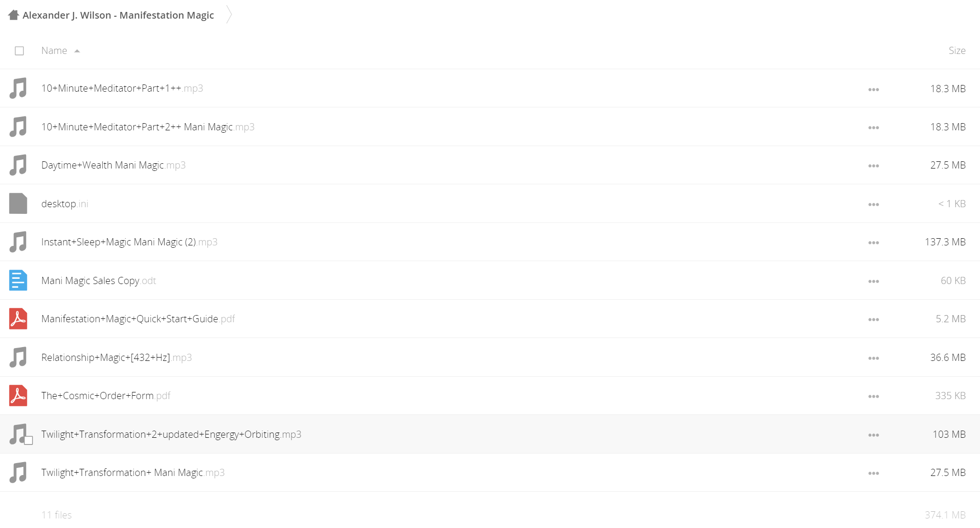Screen dimensions: 980x528
Task: Open Alexander J. Wilson breadcrumb folder
Action: coord(118,15)
